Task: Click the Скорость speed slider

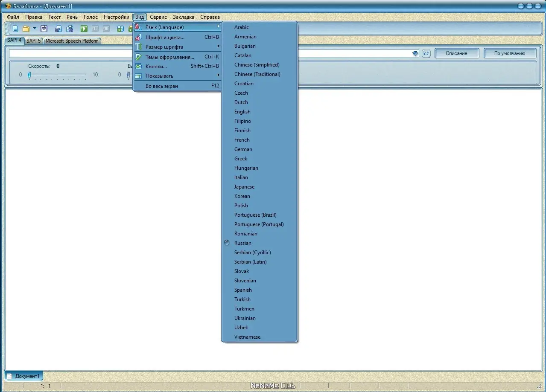Action: pos(57,75)
